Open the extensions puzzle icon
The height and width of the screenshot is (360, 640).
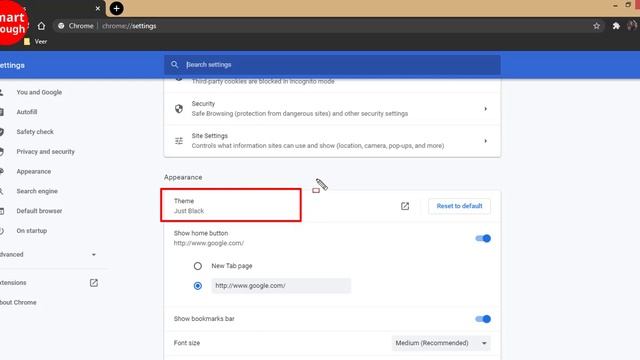click(x=616, y=26)
